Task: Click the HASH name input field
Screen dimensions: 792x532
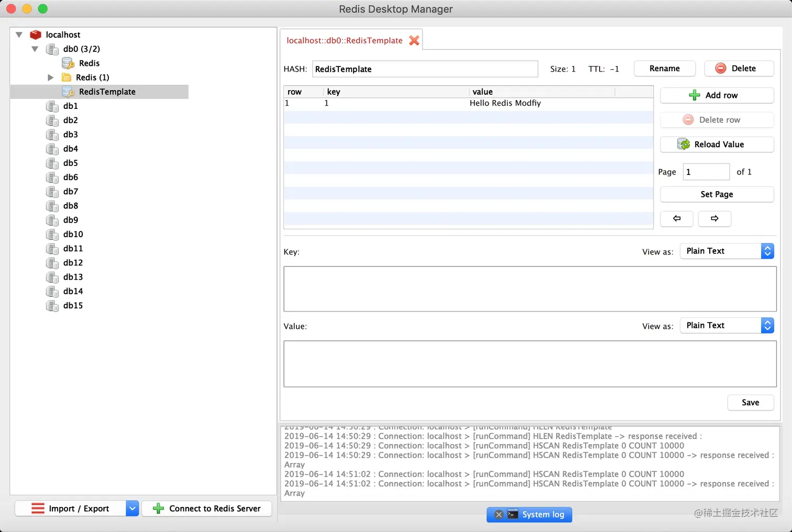Action: pos(425,69)
